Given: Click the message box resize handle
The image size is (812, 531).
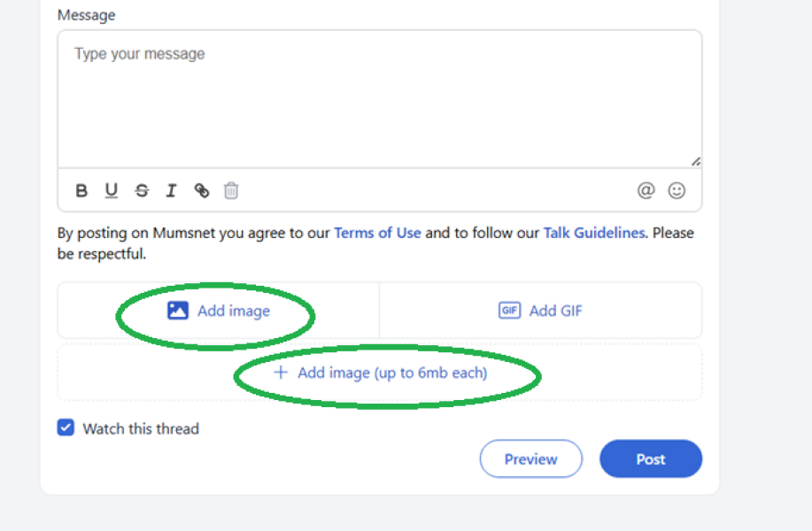Looking at the screenshot, I should [696, 161].
